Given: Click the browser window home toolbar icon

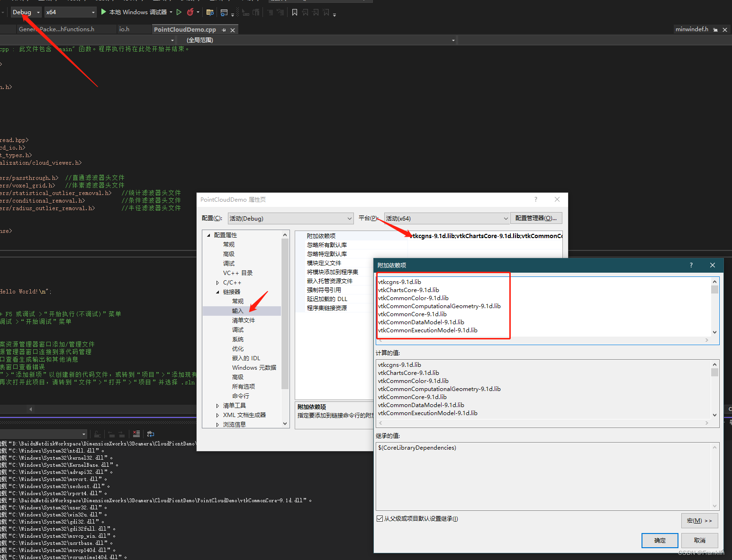Looking at the screenshot, I should tap(224, 12).
